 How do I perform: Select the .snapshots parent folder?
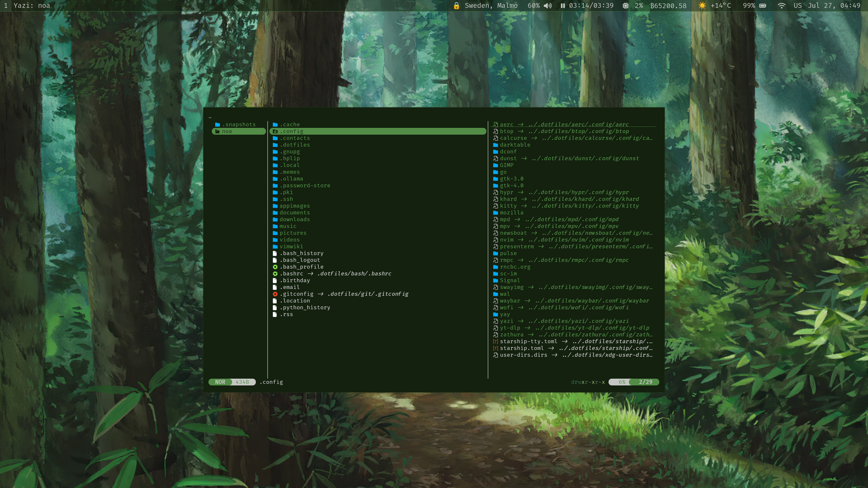tap(239, 125)
